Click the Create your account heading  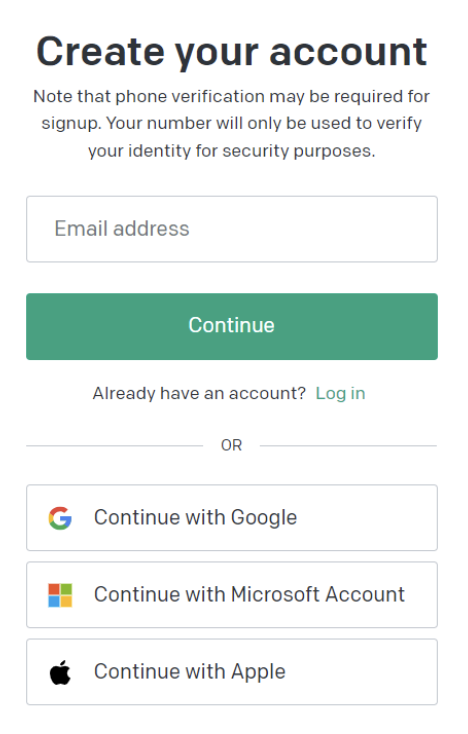click(232, 52)
